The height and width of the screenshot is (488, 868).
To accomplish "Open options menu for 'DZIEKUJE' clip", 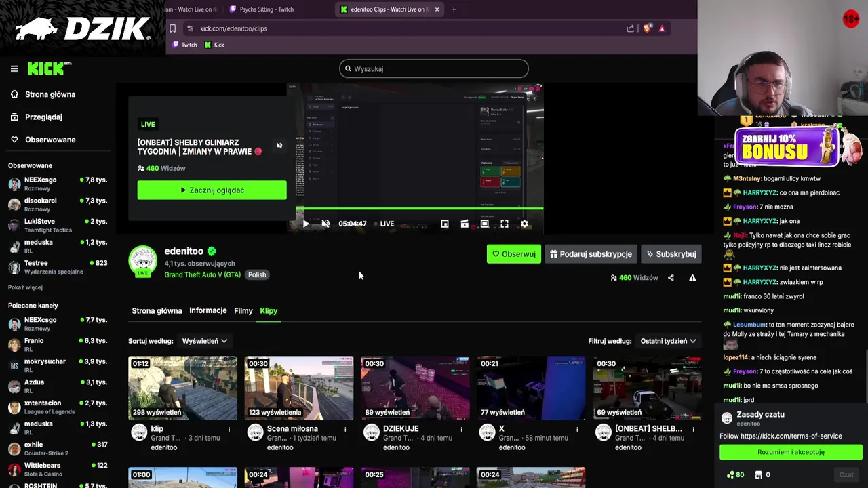I will 461,429.
